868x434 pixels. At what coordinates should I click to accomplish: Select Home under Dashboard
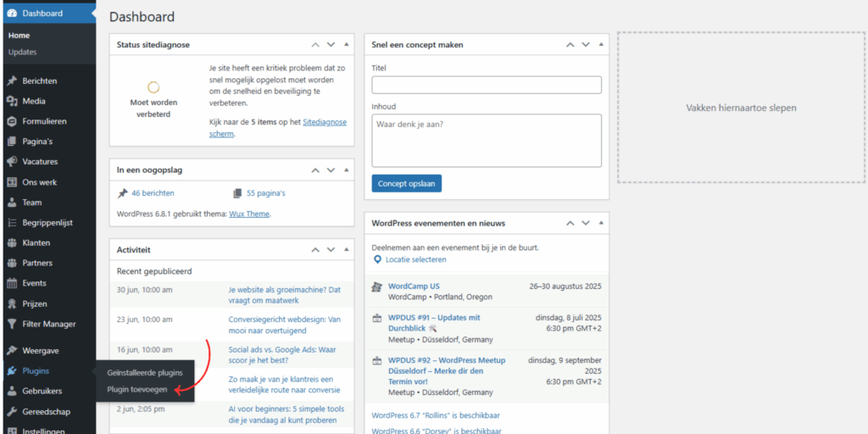pos(19,36)
